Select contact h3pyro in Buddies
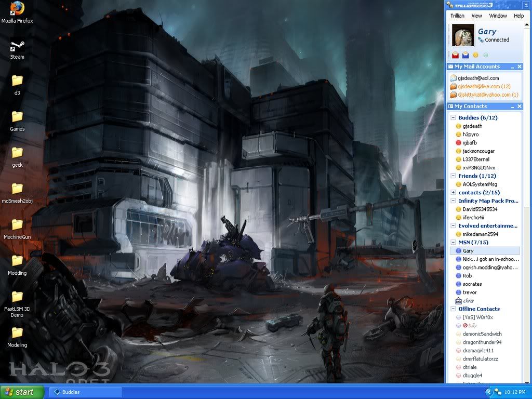532x399 pixels. coord(471,135)
